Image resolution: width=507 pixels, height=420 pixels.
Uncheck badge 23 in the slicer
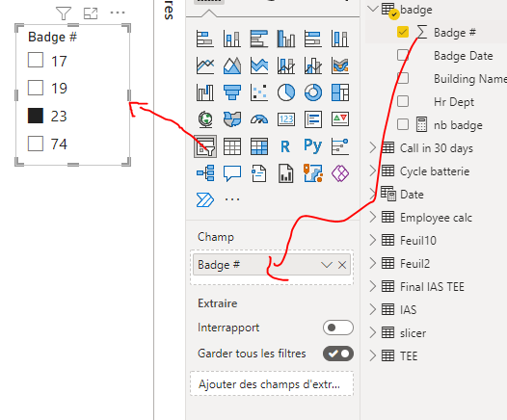coord(36,116)
